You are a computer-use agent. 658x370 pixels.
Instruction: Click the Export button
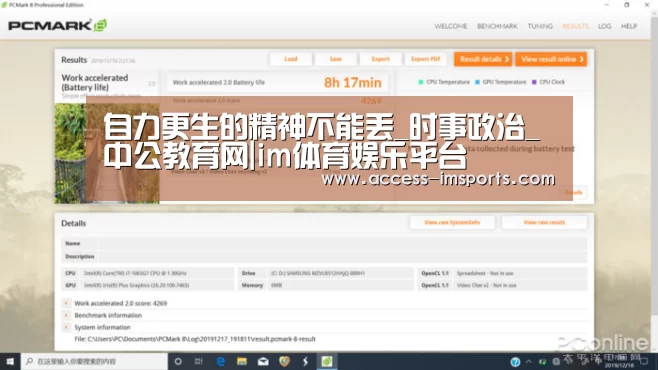pos(380,59)
